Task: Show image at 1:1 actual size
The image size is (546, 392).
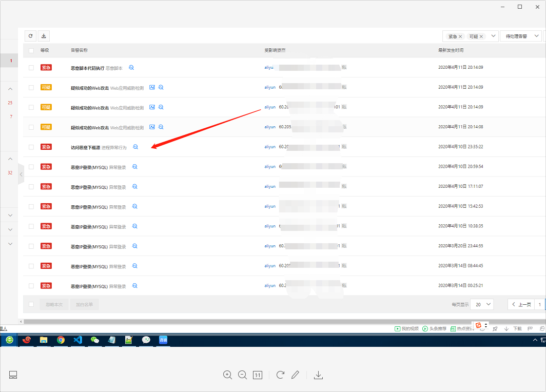Action: point(257,375)
